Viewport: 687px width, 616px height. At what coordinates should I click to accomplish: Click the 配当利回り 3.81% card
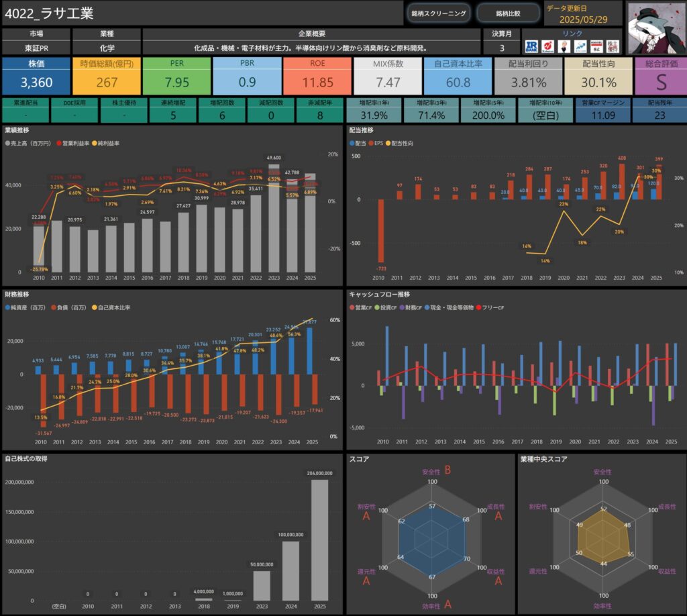[x=529, y=76]
